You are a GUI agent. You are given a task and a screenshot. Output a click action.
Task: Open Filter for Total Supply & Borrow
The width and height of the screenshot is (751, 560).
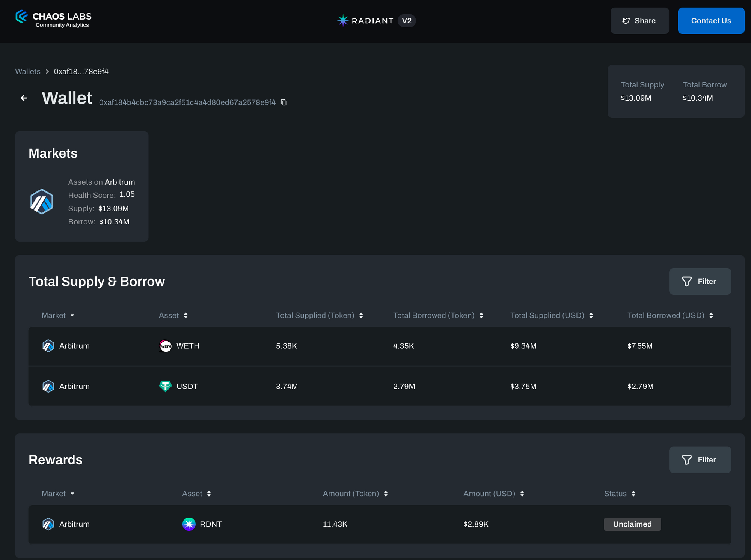pos(700,282)
